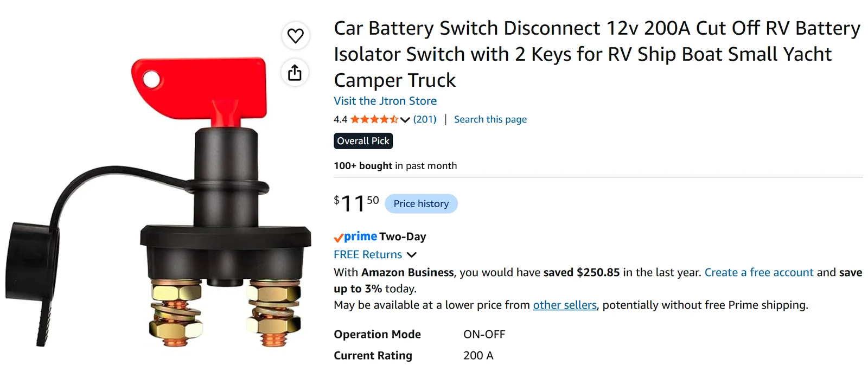Screen dimensions: 868x365
Task: Open the share icon below the heart
Action: [295, 73]
